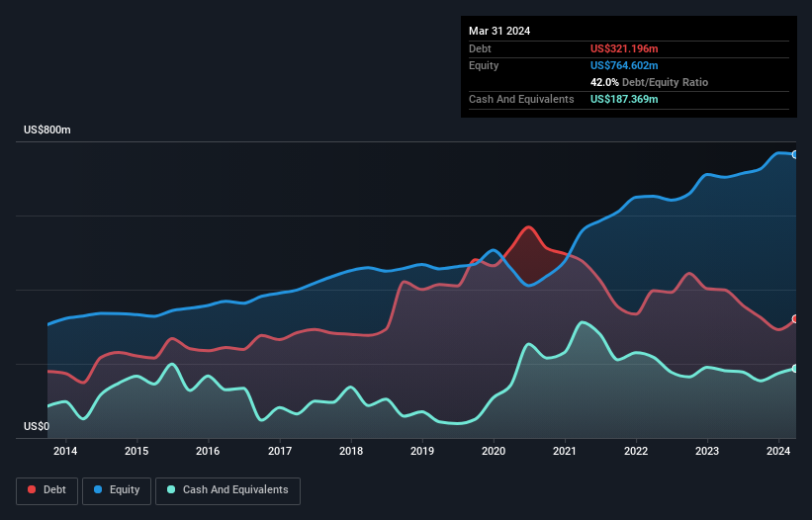Click the 2014 x-axis label
The width and height of the screenshot is (812, 520).
pyautogui.click(x=65, y=451)
